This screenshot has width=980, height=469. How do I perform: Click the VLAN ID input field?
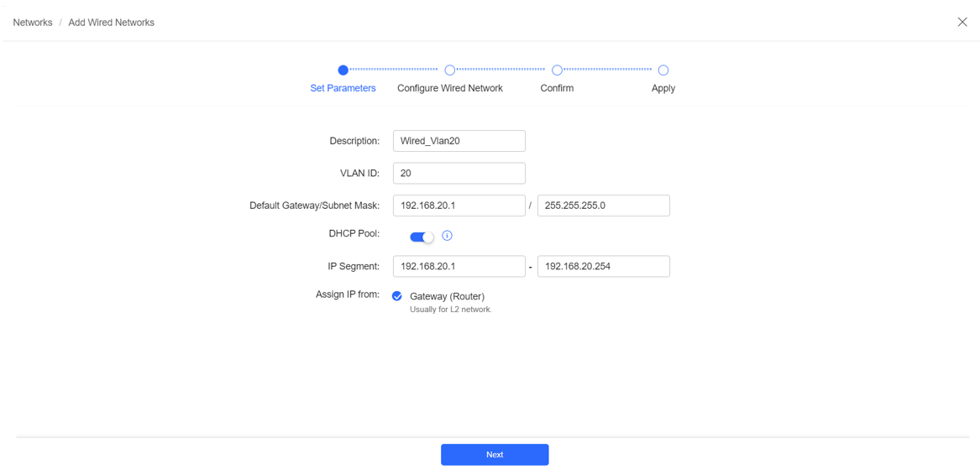click(459, 173)
